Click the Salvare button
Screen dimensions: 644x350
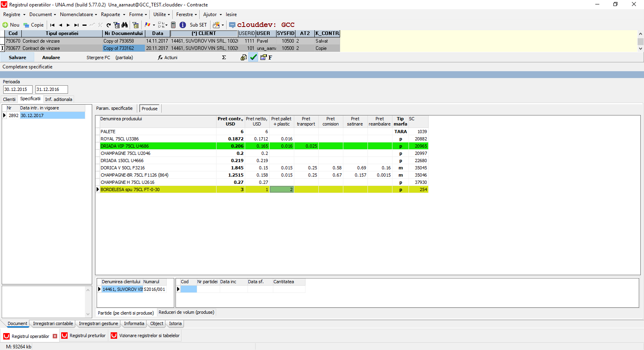pyautogui.click(x=17, y=58)
